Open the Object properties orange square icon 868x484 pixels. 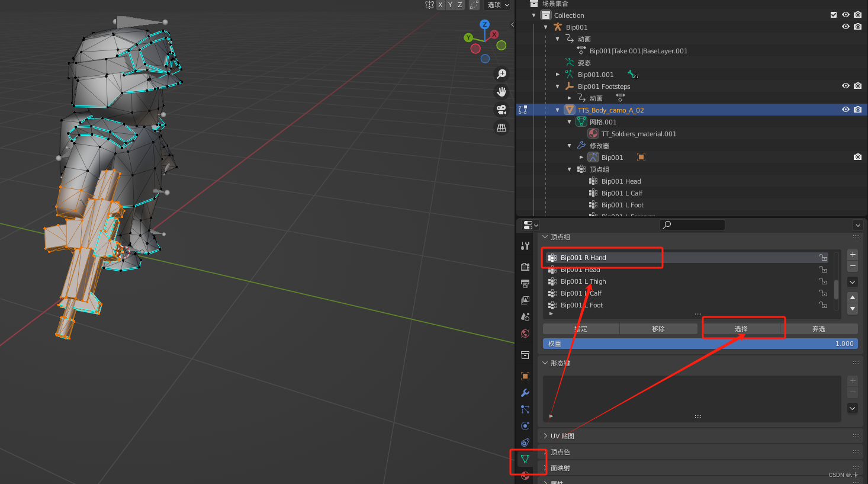pos(525,376)
